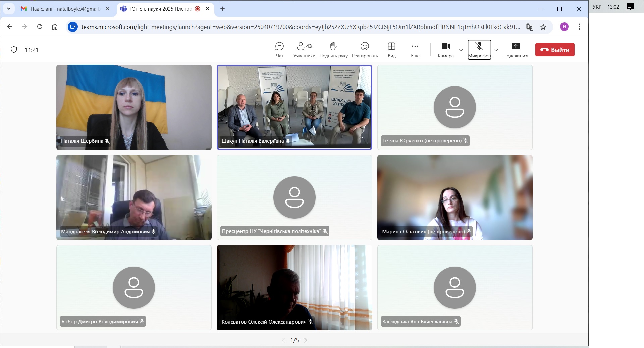Open the browser tab search dropdown

(9, 9)
